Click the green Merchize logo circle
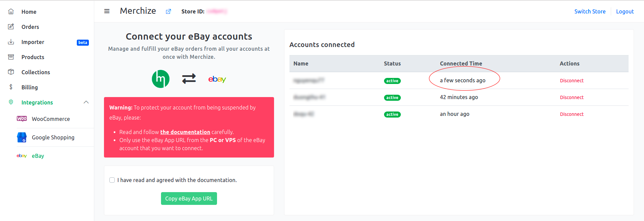Image resolution: width=644 pixels, height=221 pixels. 161,79
